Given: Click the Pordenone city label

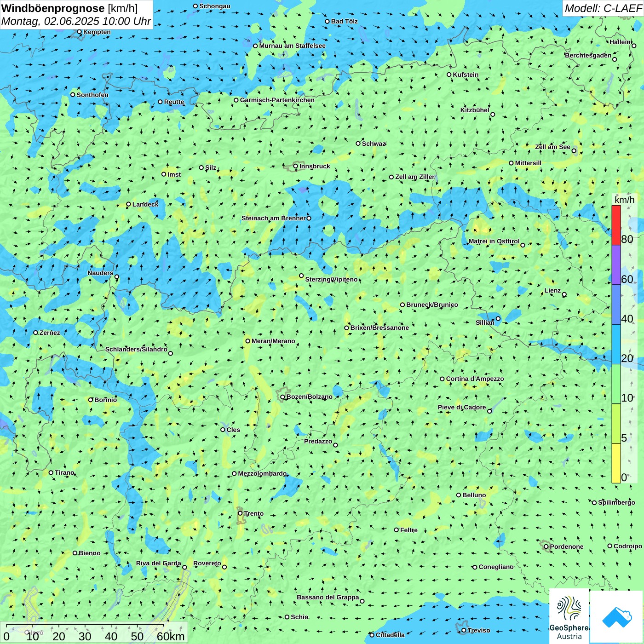Looking at the screenshot, I should (567, 546).
